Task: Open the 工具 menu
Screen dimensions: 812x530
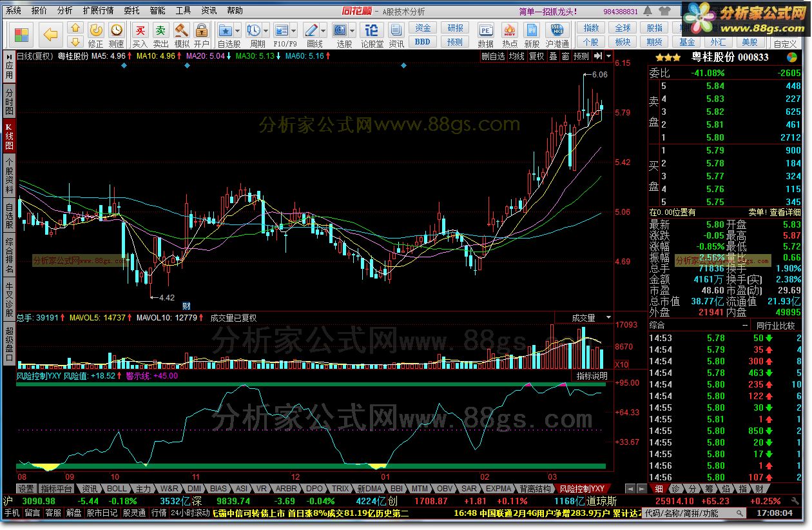Action: click(x=183, y=10)
